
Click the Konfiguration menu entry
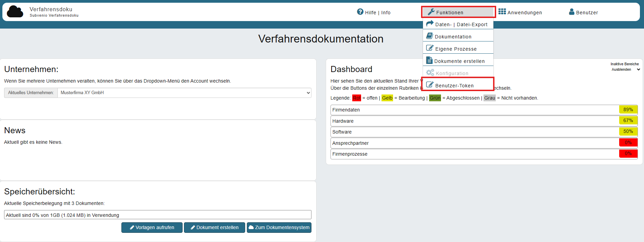458,73
